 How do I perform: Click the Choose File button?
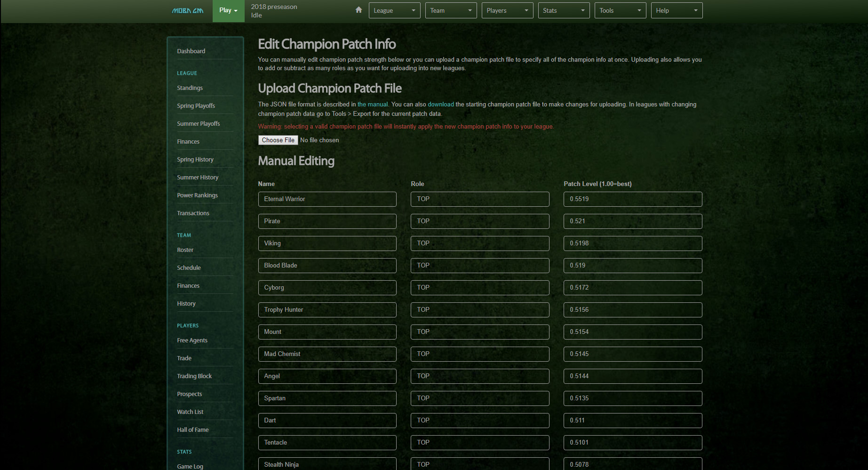(278, 140)
